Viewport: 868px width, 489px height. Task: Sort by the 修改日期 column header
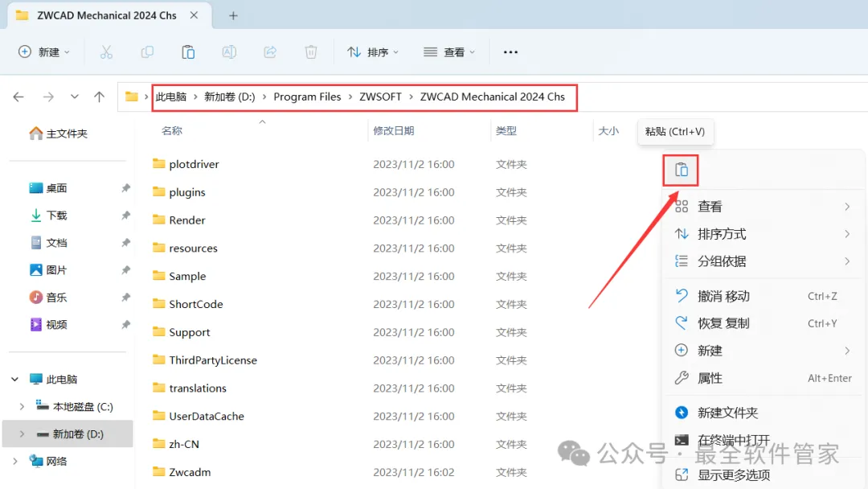pos(394,131)
